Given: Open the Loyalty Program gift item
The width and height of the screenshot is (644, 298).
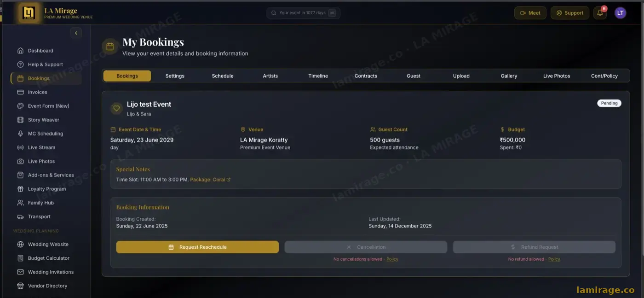Looking at the screenshot, I should tap(46, 189).
